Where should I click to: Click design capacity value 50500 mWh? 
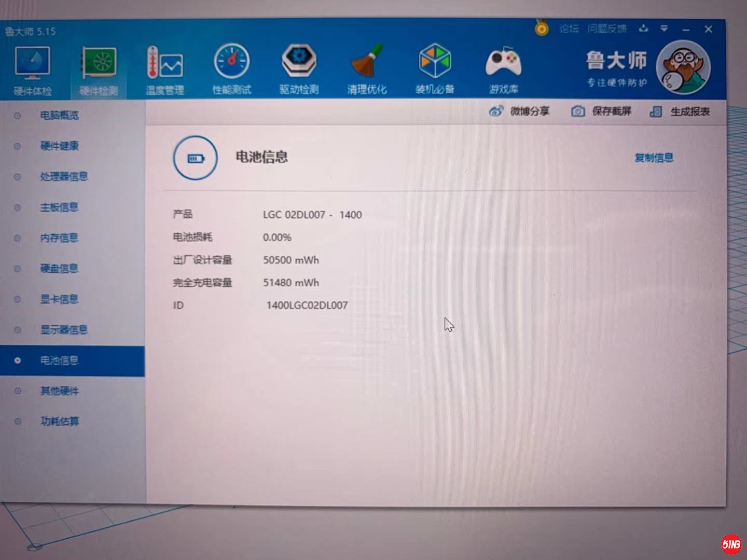click(291, 260)
